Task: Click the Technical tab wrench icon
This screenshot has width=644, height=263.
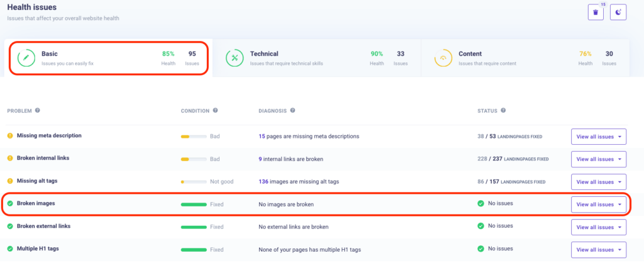Action: tap(235, 58)
